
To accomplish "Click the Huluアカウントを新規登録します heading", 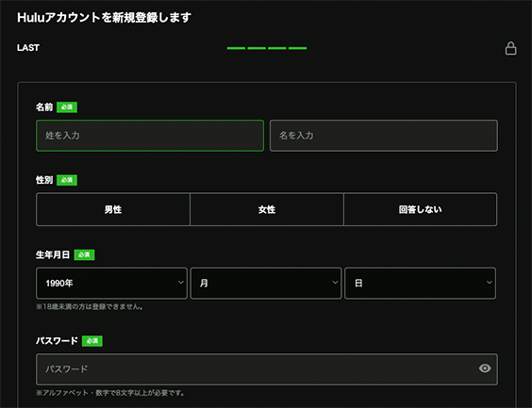I will [104, 18].
